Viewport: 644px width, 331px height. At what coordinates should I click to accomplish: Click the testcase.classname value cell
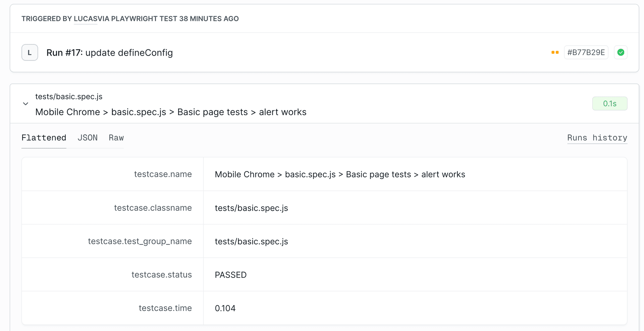click(x=251, y=208)
